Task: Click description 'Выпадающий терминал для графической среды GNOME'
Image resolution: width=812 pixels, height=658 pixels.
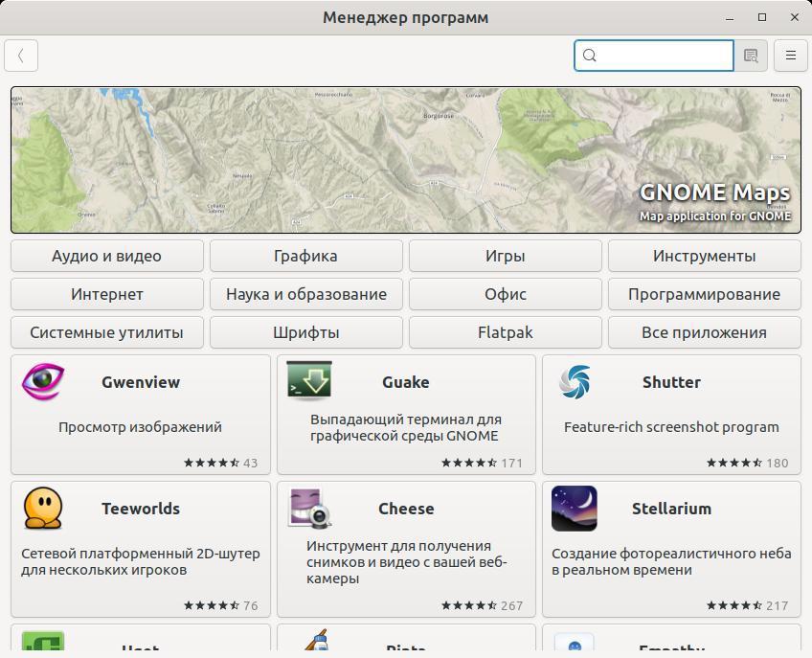Action: click(x=406, y=427)
